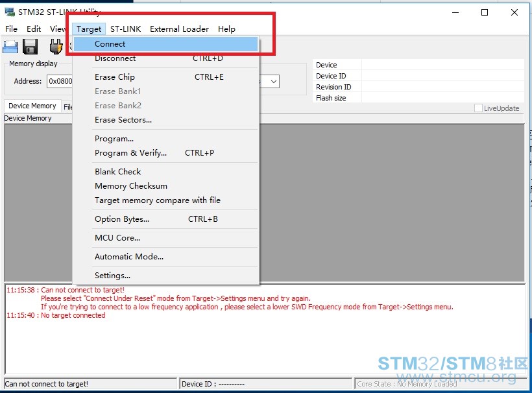Select Erase Chip menu entry
Image resolution: width=532 pixels, height=393 pixels.
(166, 77)
